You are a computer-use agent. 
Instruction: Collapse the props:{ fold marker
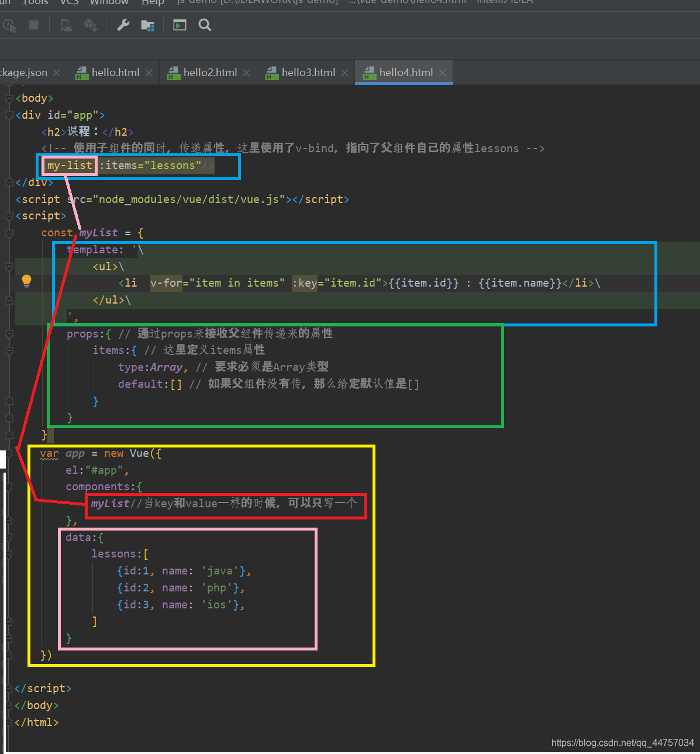9,334
